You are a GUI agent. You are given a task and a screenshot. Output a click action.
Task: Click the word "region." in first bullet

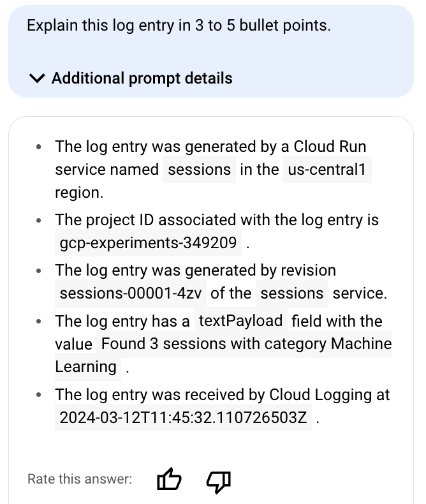[78, 193]
